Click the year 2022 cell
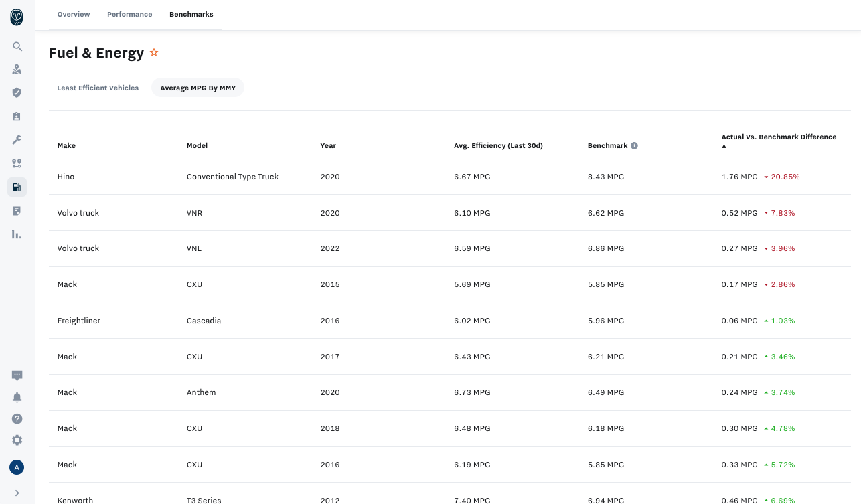The width and height of the screenshot is (861, 504). click(x=330, y=248)
